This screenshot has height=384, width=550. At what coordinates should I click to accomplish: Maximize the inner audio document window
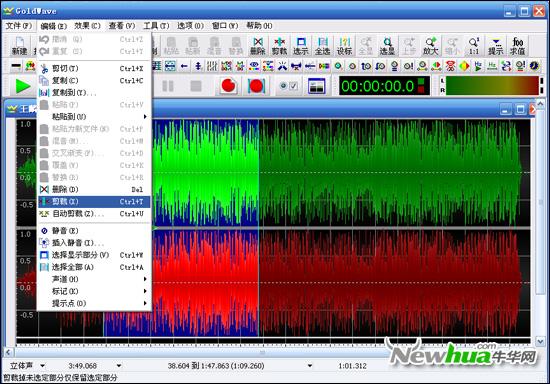pos(520,109)
